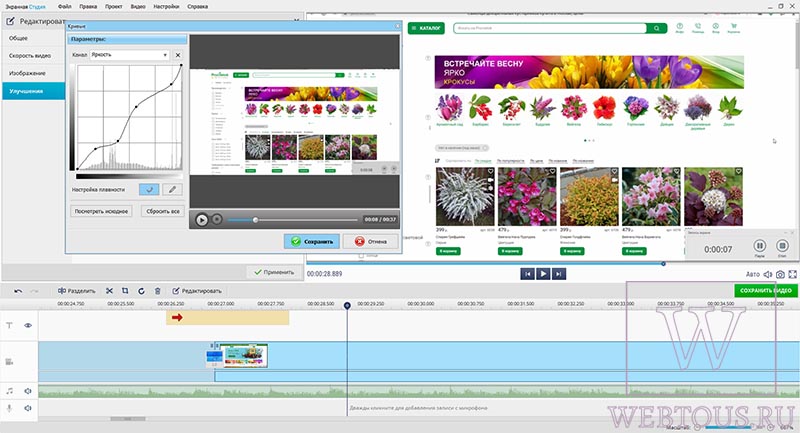800x433 pixels.
Task: Click the trash delete icon
Action: (x=158, y=291)
